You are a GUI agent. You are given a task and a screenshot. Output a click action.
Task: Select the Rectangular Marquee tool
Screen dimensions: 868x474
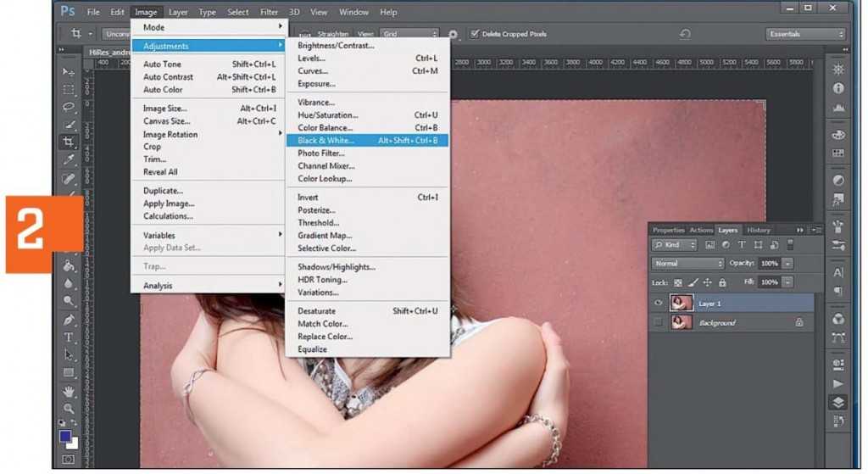pyautogui.click(x=69, y=89)
